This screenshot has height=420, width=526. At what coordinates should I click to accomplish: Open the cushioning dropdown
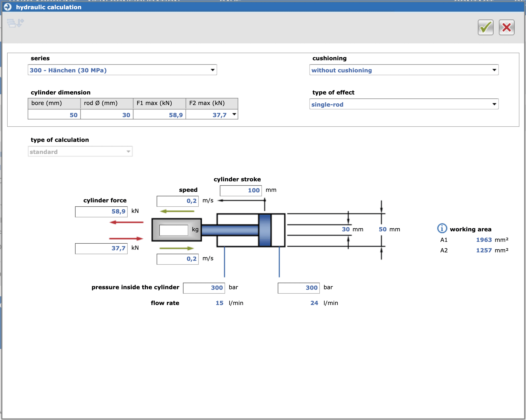click(x=404, y=70)
